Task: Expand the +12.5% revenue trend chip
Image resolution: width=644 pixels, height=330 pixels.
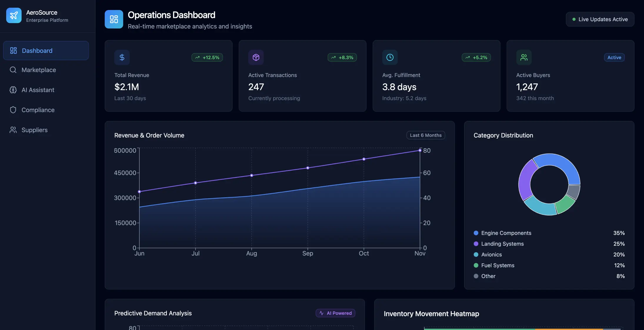Action: (x=207, y=57)
